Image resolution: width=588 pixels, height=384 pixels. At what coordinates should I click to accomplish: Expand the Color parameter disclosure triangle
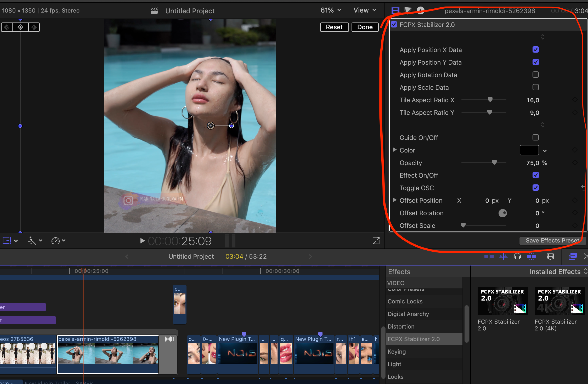(x=394, y=150)
